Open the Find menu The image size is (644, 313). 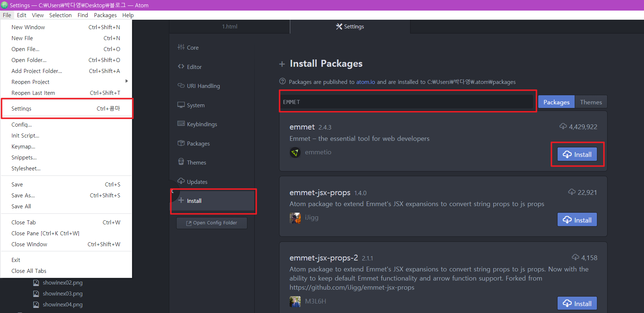[83, 15]
